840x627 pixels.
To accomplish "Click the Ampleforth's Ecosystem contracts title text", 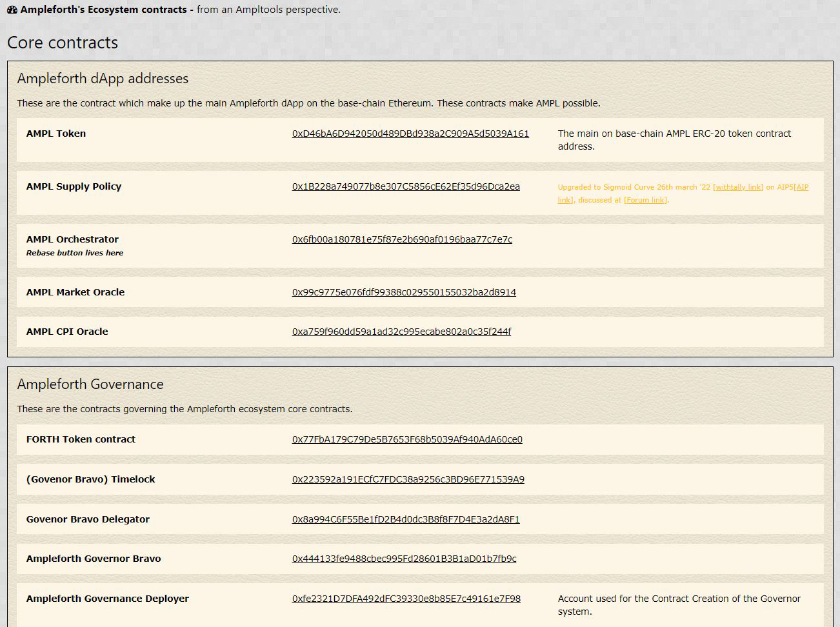I will (103, 10).
